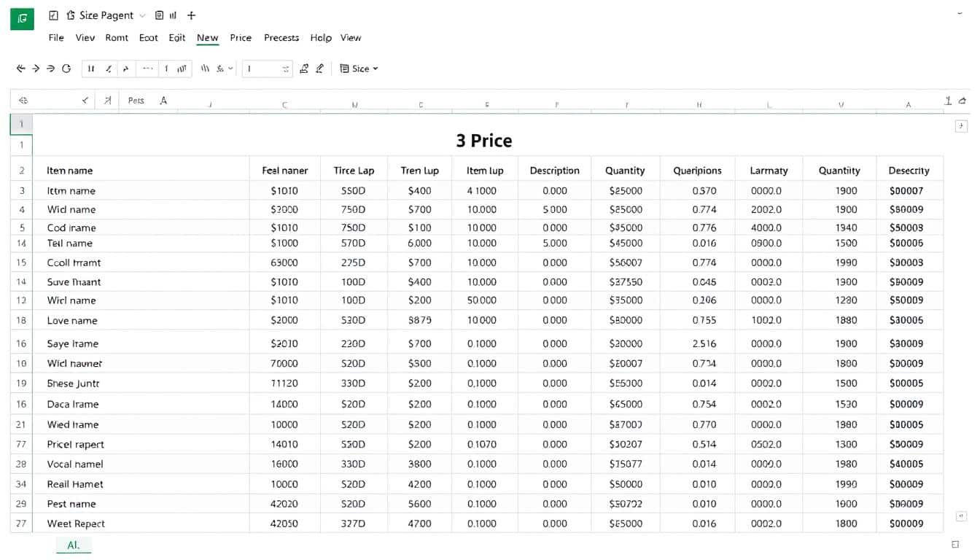Select row header 34
Image resolution: width=980 pixels, height=560 pixels.
[x=22, y=484]
